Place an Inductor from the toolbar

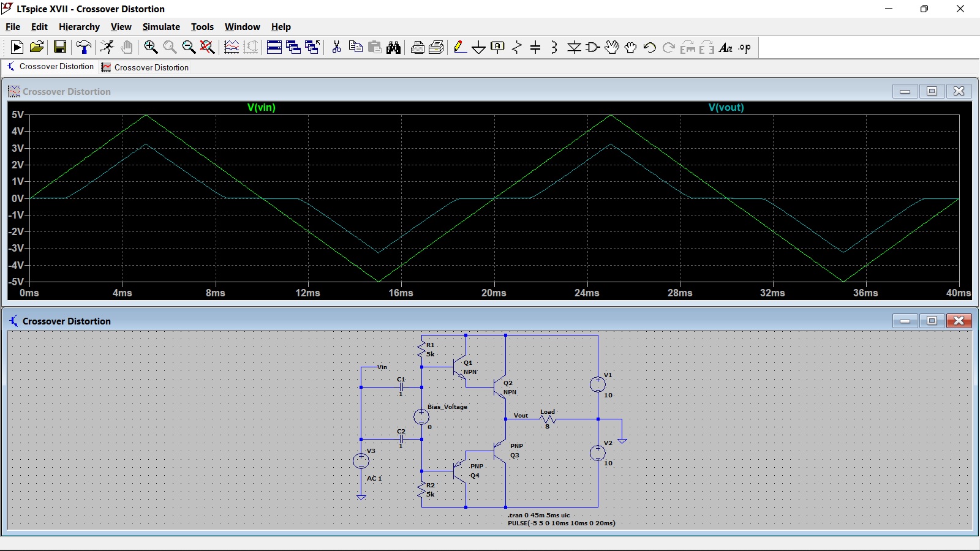tap(554, 47)
